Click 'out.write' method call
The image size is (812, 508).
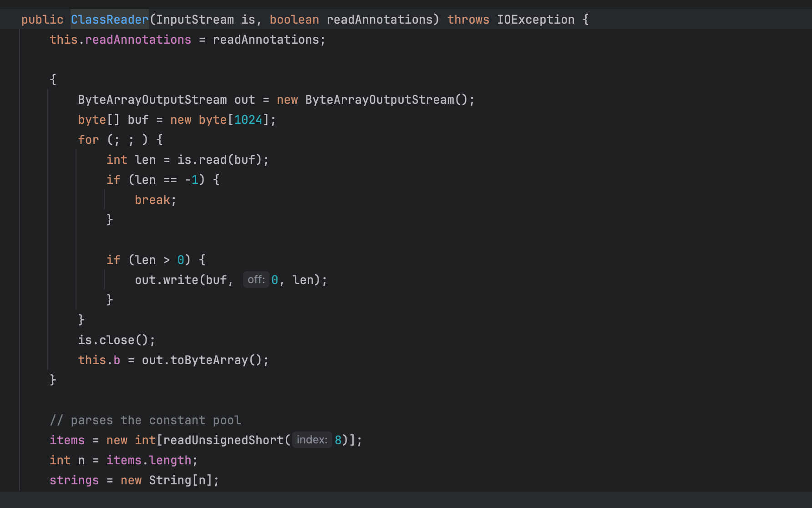click(x=167, y=280)
